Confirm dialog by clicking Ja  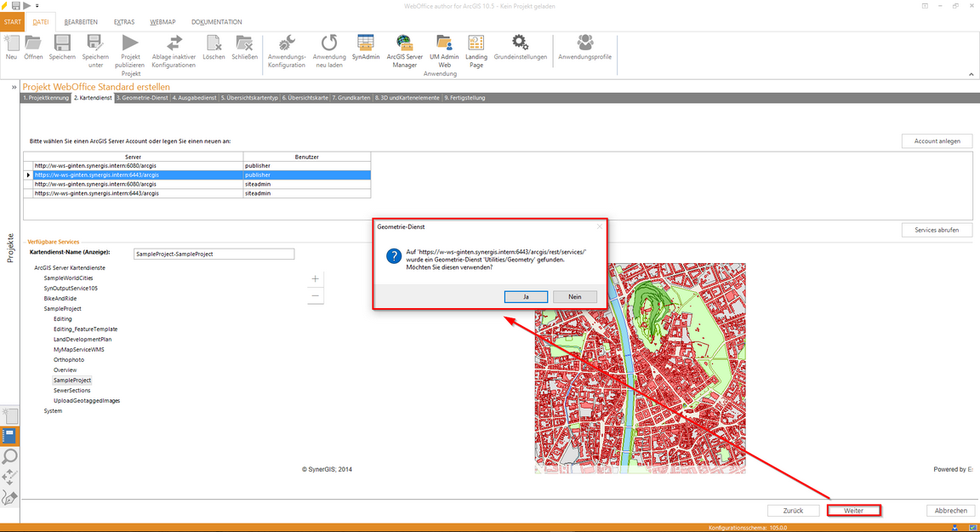click(525, 296)
